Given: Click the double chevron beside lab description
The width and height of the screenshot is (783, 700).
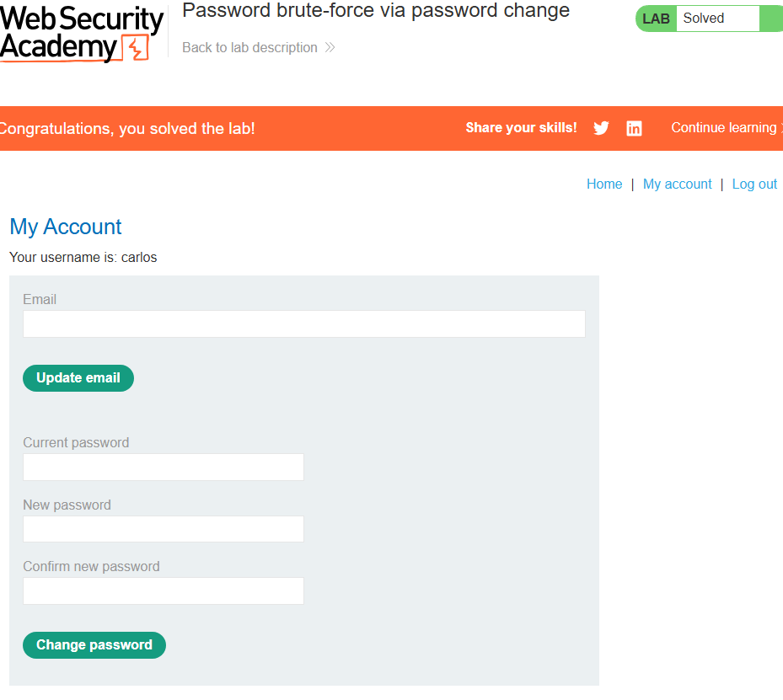Looking at the screenshot, I should coord(330,47).
